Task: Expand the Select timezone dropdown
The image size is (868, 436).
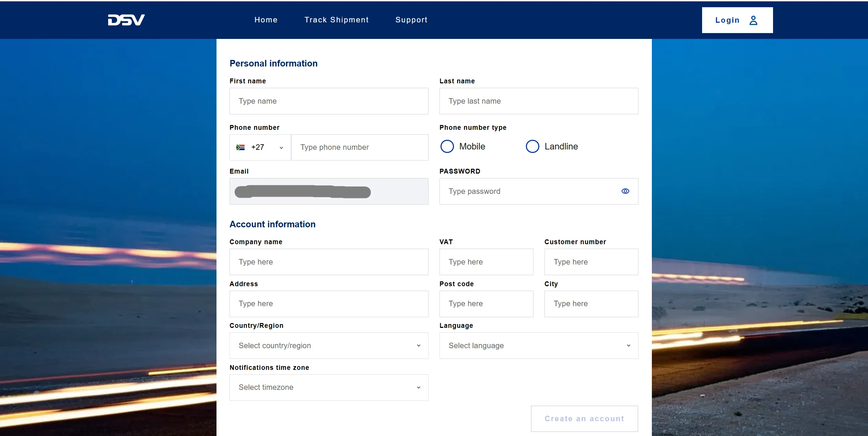Action: tap(329, 387)
